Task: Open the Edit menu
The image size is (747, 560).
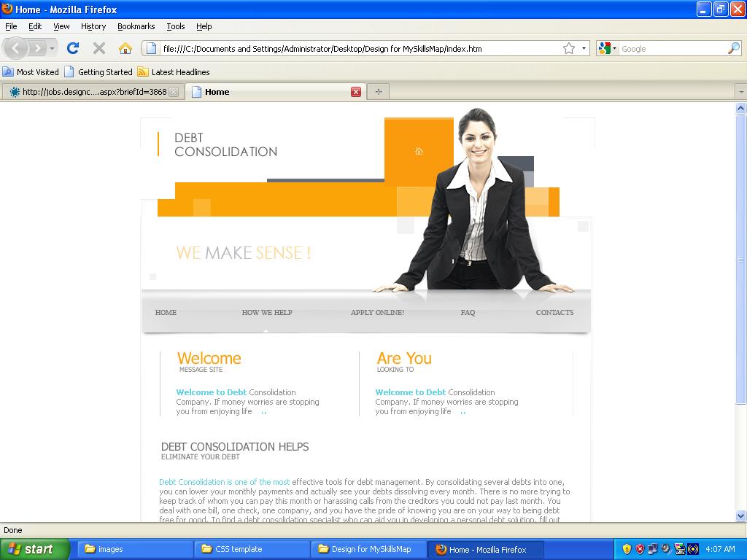Action: (x=35, y=26)
